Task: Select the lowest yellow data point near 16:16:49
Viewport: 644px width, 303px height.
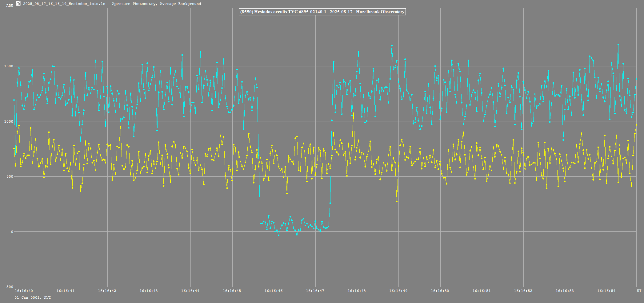Action: pos(397,202)
